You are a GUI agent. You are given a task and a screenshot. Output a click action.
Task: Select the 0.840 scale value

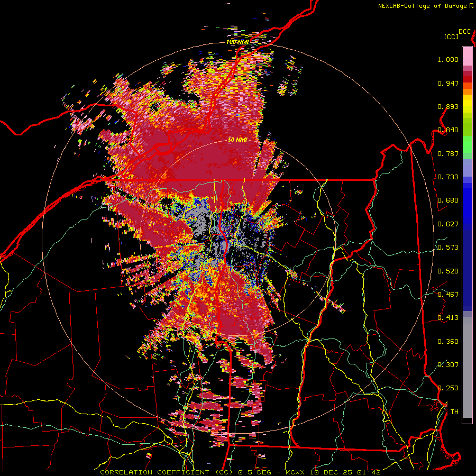click(x=448, y=130)
